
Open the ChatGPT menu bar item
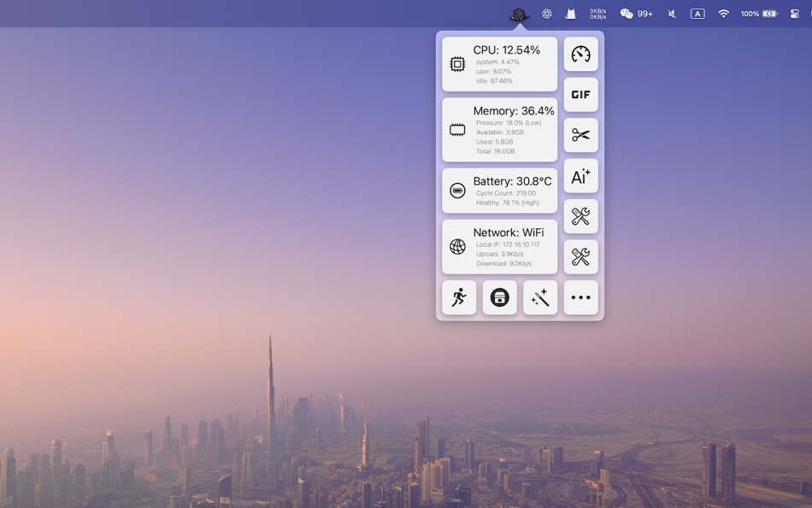[547, 13]
